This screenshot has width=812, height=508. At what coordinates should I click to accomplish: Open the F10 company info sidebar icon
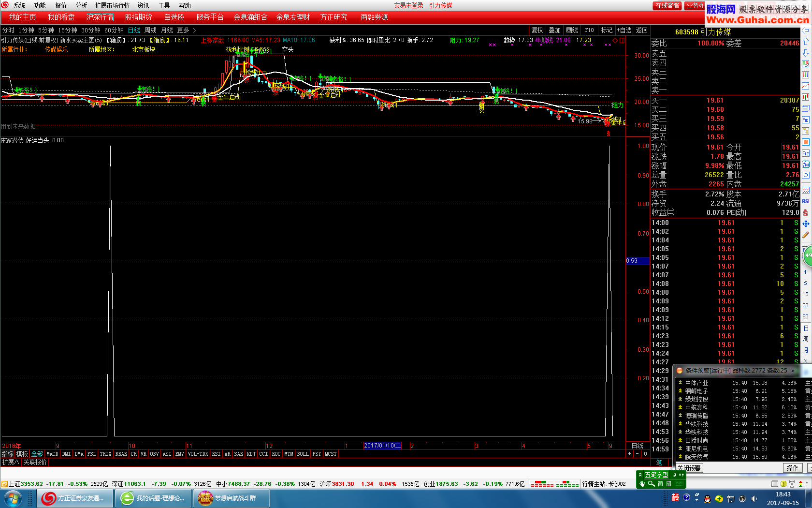[x=806, y=120]
